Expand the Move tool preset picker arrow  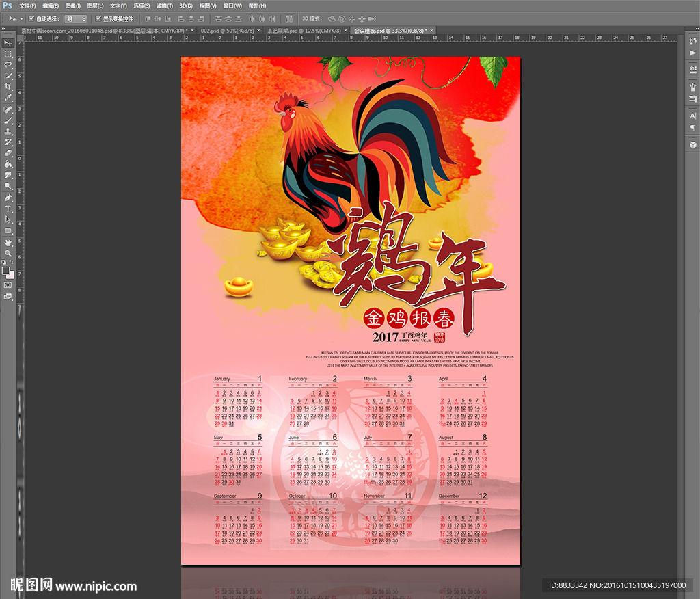21,19
